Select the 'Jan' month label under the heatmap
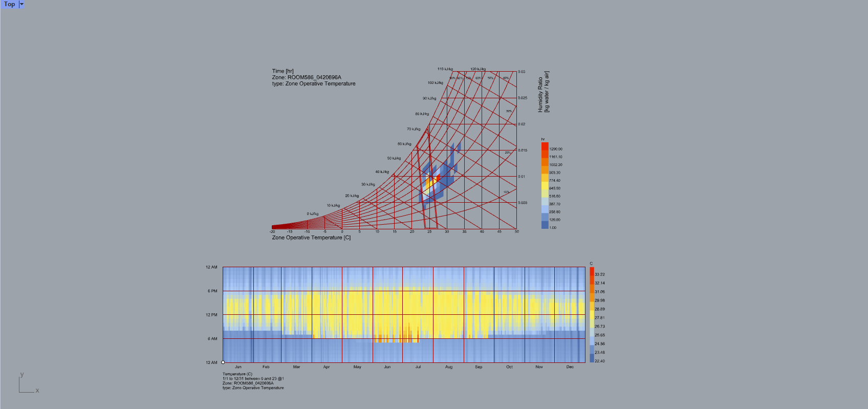Image resolution: width=868 pixels, height=409 pixels. coord(238,367)
